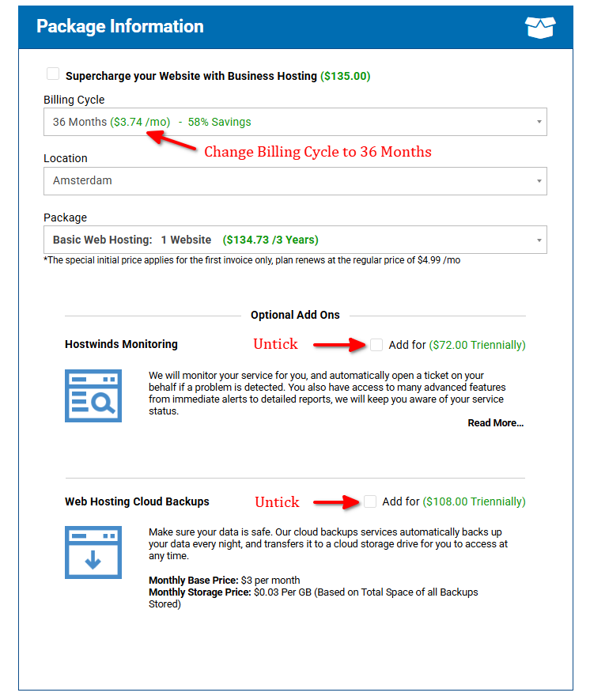Click red arrow beside Hostwinds Monitoring checkbox
Viewport: 590px width, 700px height.
coord(338,345)
